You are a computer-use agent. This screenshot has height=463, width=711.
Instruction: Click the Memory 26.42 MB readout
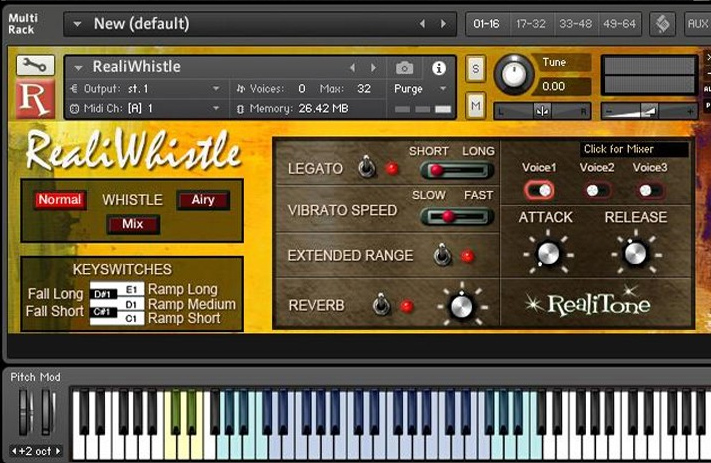pyautogui.click(x=323, y=109)
